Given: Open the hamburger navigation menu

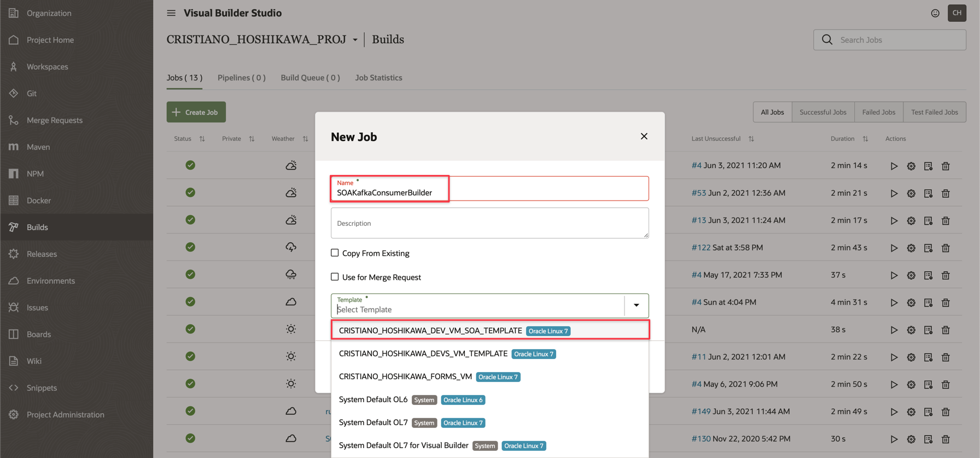Looking at the screenshot, I should coord(171,13).
